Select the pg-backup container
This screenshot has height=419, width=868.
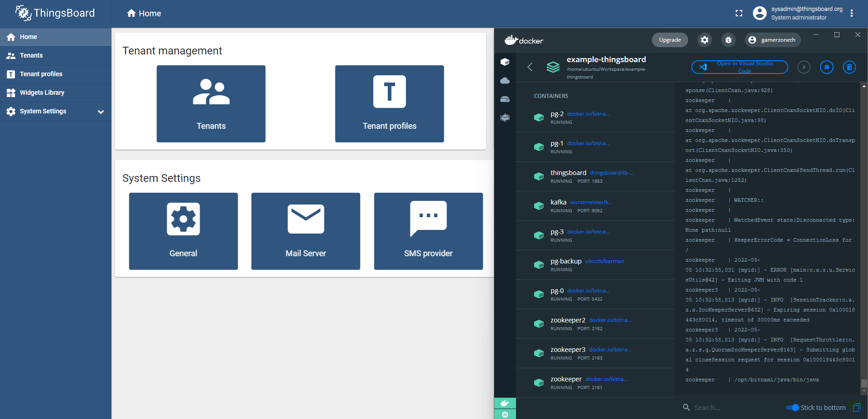pos(595,265)
